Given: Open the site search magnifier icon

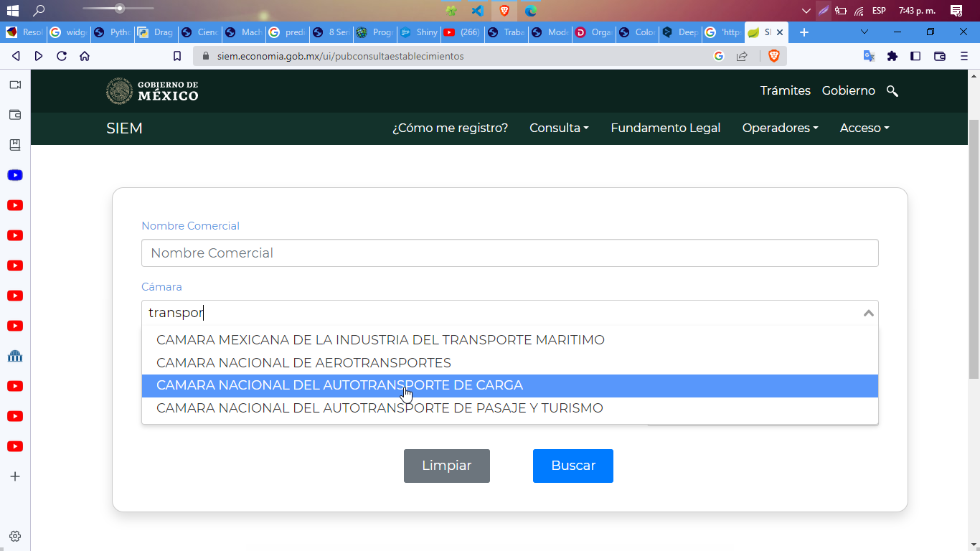Looking at the screenshot, I should 892,90.
